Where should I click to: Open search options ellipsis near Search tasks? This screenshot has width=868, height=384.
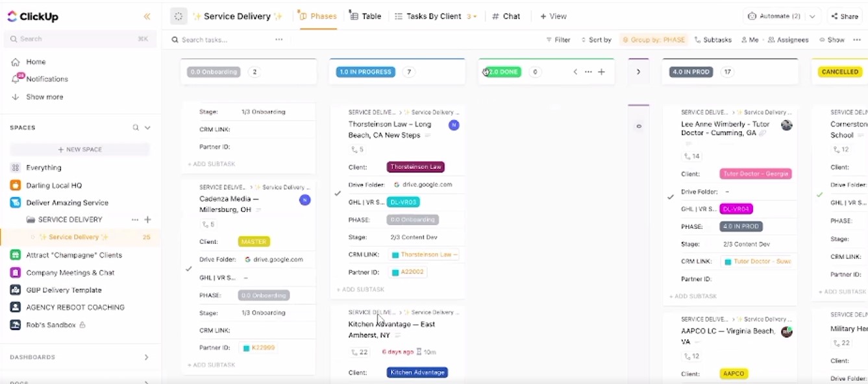(279, 40)
